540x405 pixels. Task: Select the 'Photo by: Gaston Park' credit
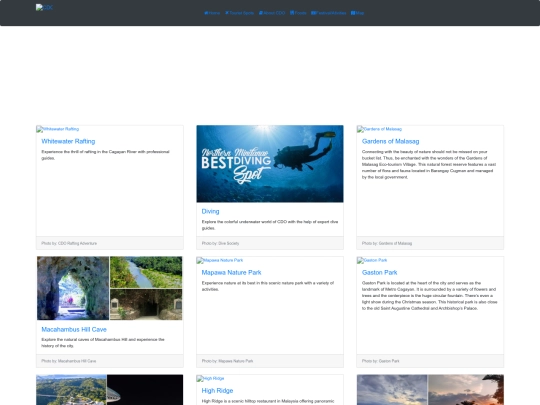point(381,361)
